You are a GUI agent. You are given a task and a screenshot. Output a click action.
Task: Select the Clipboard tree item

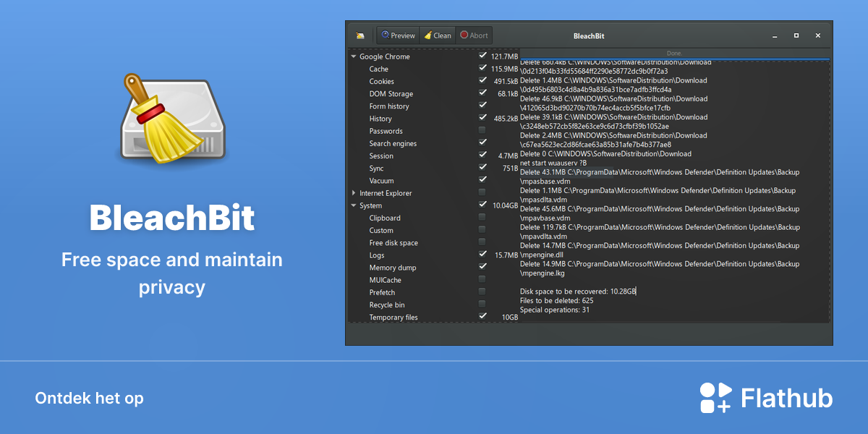click(385, 218)
